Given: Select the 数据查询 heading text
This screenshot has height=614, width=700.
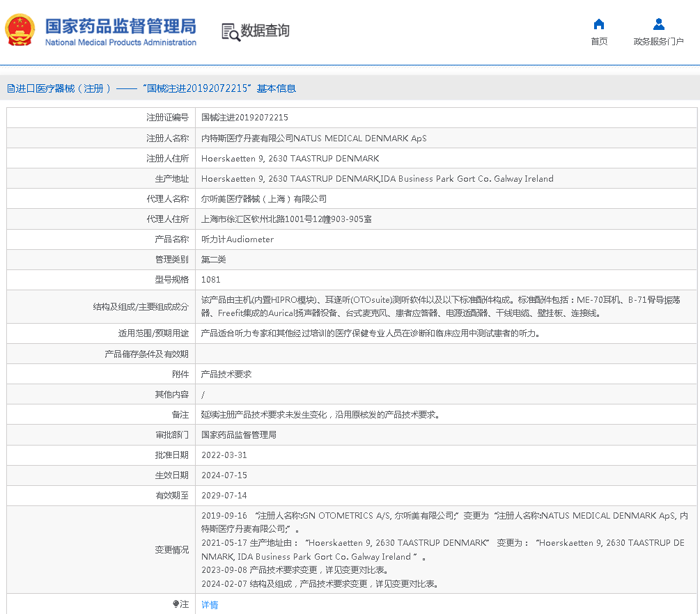Looking at the screenshot, I should tap(265, 31).
